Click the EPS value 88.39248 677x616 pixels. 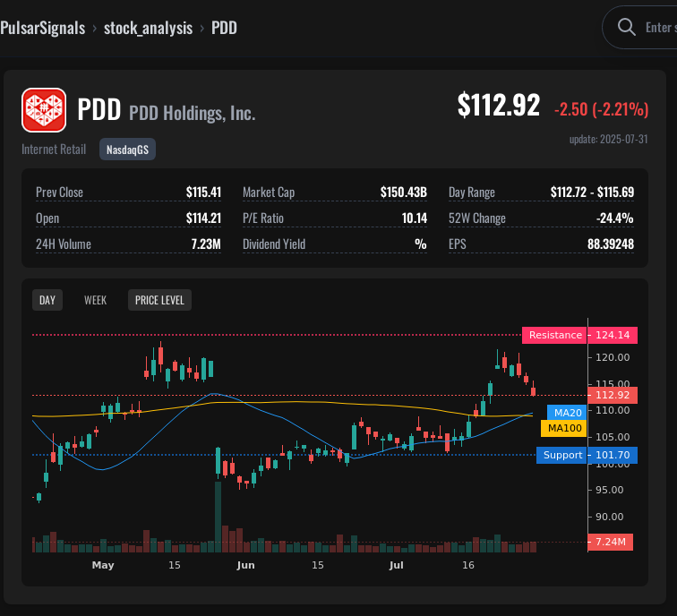click(x=611, y=244)
